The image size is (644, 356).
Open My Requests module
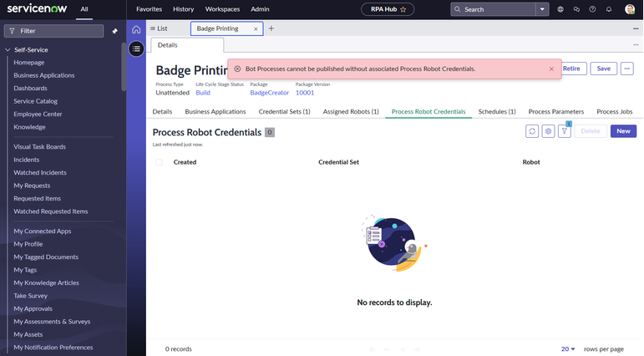[x=32, y=186]
